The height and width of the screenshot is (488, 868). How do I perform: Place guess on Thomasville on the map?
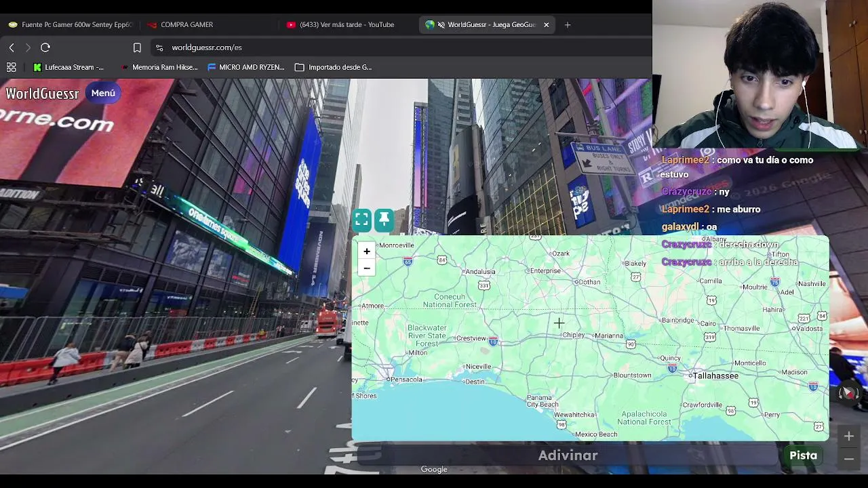pos(742,329)
